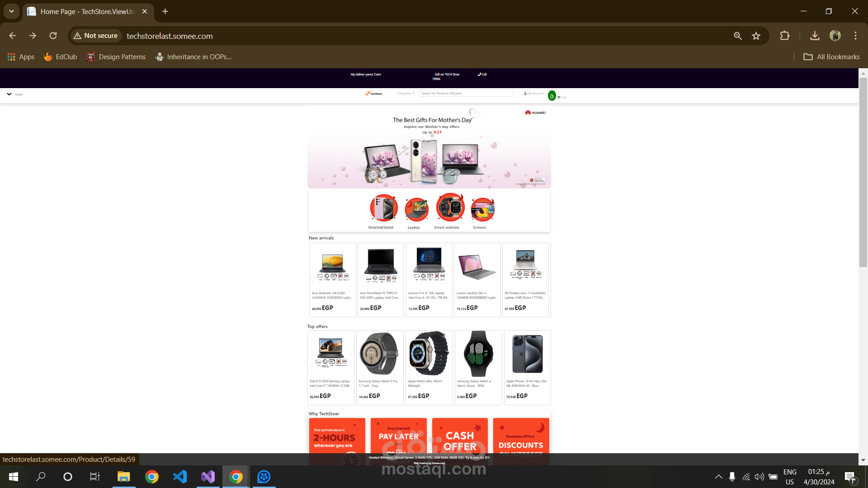Open the English language dropdown chevron

tap(9, 94)
